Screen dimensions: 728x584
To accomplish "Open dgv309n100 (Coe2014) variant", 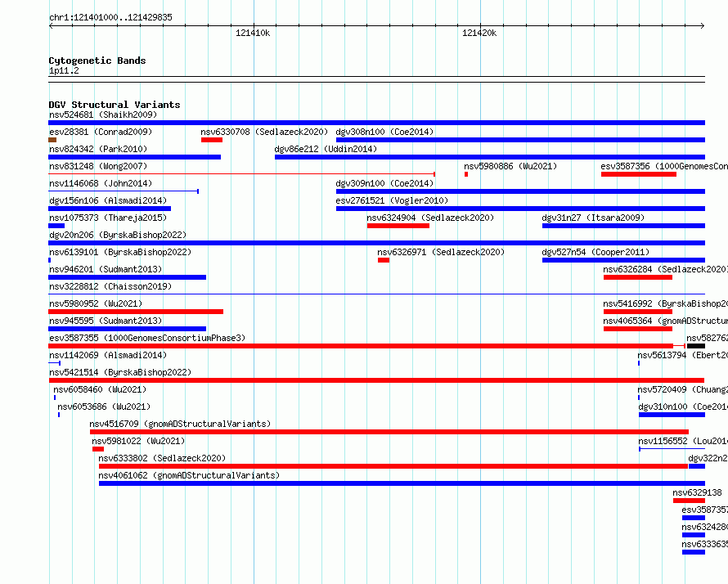I will [x=384, y=183].
